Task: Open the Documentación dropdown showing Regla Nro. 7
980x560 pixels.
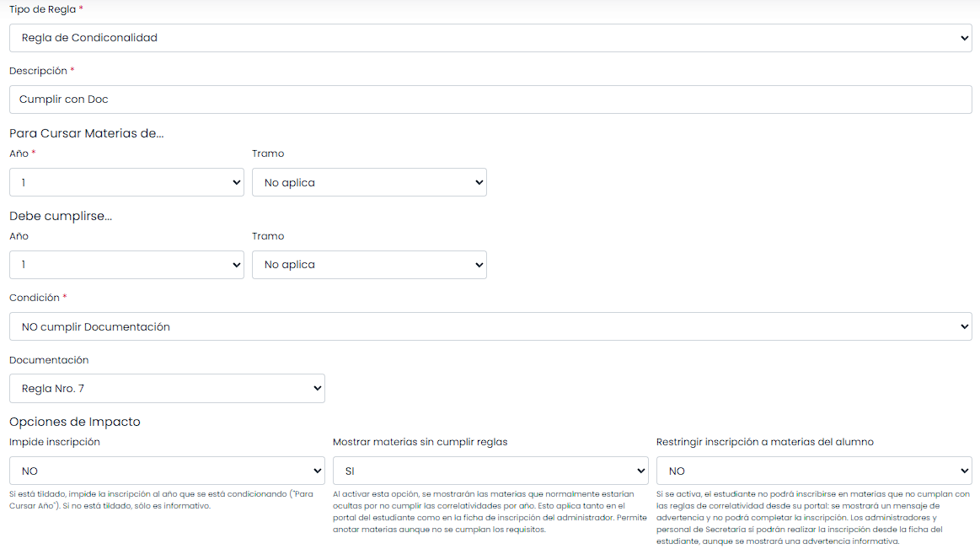Action: 167,388
